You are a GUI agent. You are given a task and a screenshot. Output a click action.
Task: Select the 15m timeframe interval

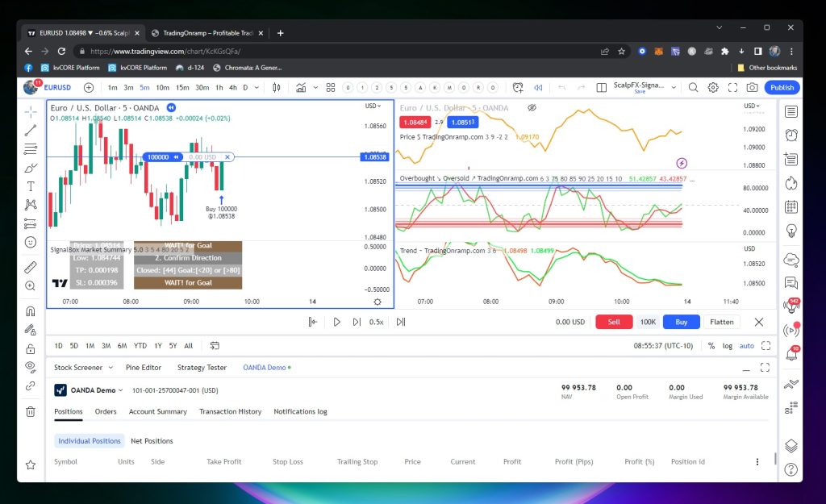pos(182,87)
